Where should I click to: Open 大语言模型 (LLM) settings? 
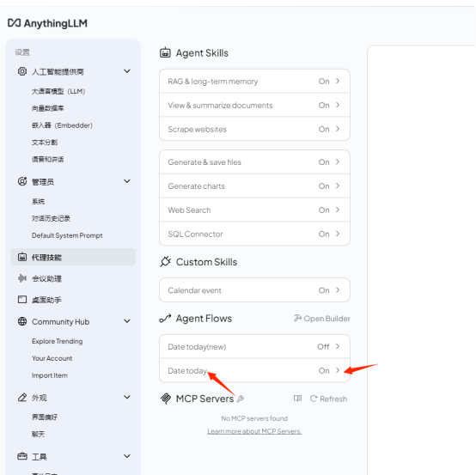58,91
